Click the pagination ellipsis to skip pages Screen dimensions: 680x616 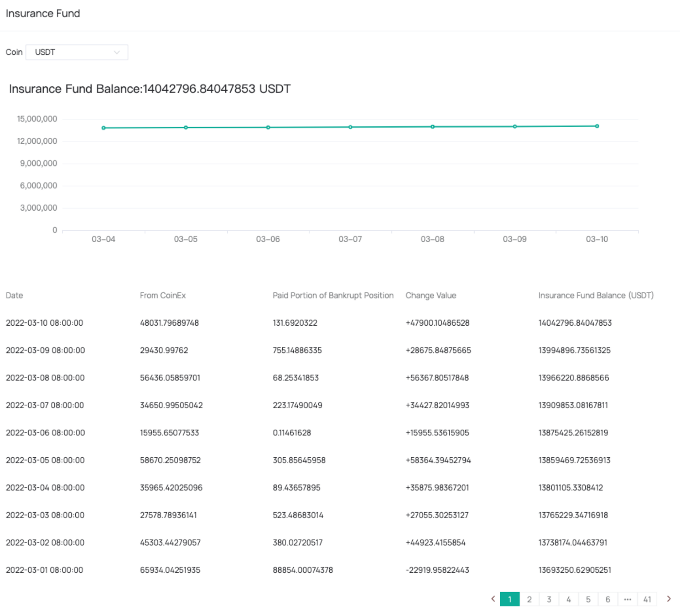pyautogui.click(x=628, y=599)
